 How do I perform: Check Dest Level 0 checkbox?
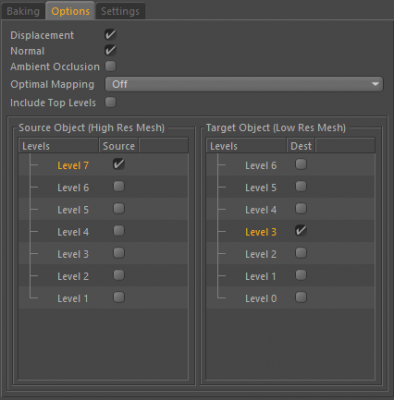(x=301, y=297)
